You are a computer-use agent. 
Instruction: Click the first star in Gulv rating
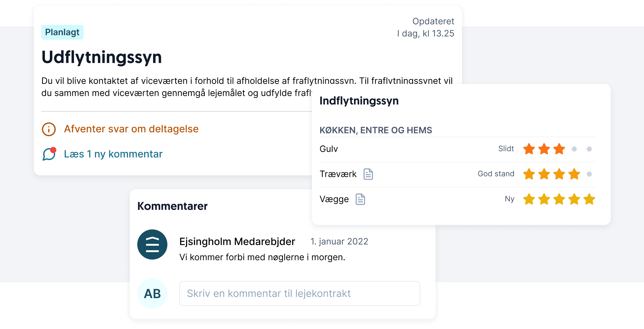click(529, 149)
